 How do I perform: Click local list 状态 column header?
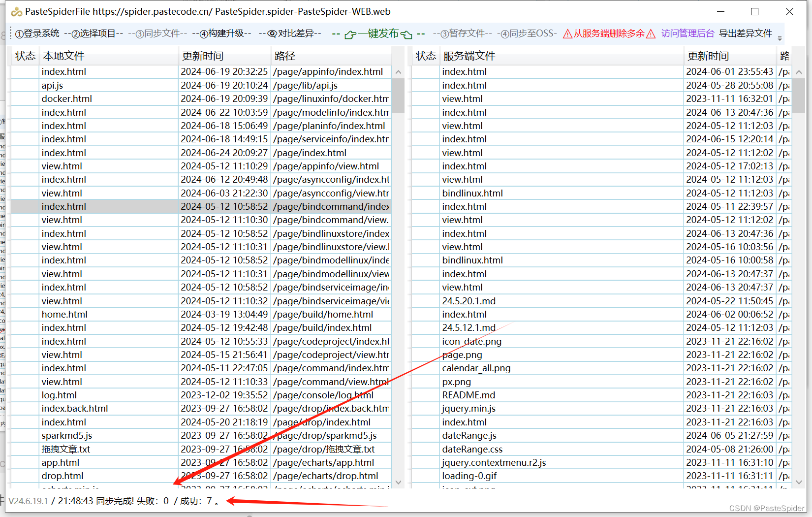pos(26,56)
